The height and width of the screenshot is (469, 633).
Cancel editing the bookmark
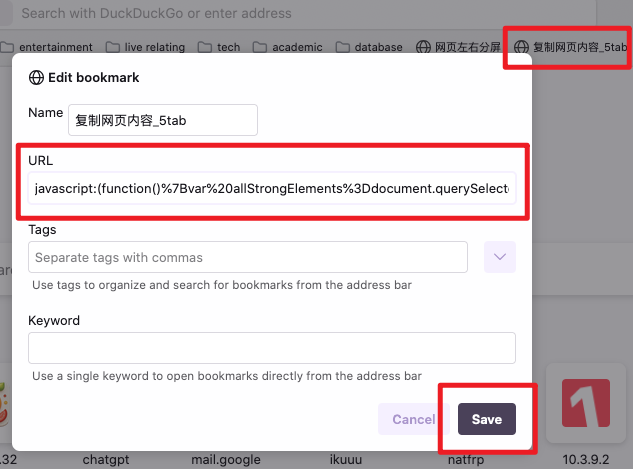tap(413, 419)
